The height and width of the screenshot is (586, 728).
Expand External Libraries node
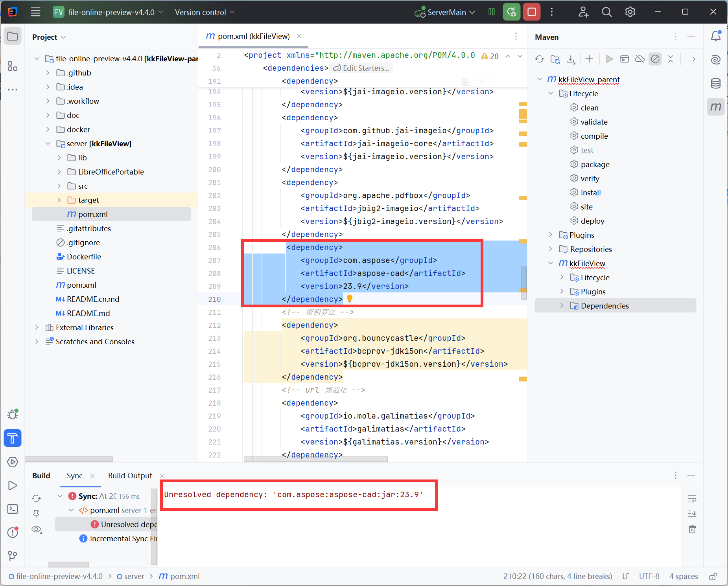37,327
